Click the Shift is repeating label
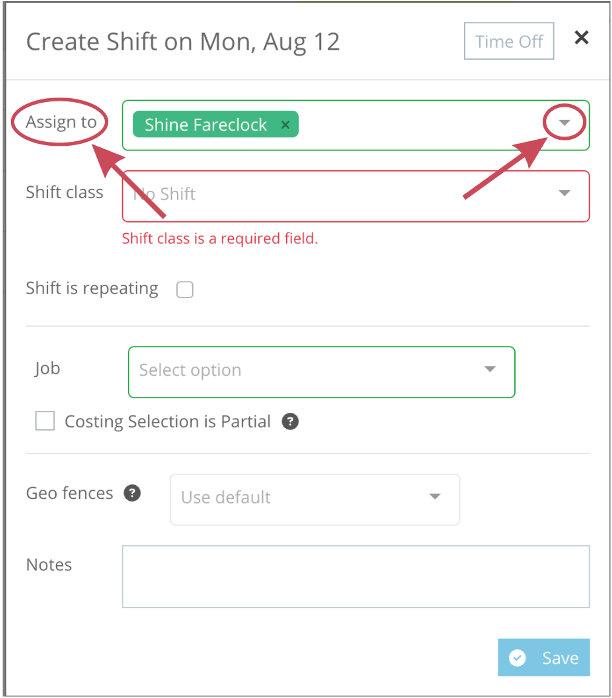The image size is (612, 698). click(92, 289)
